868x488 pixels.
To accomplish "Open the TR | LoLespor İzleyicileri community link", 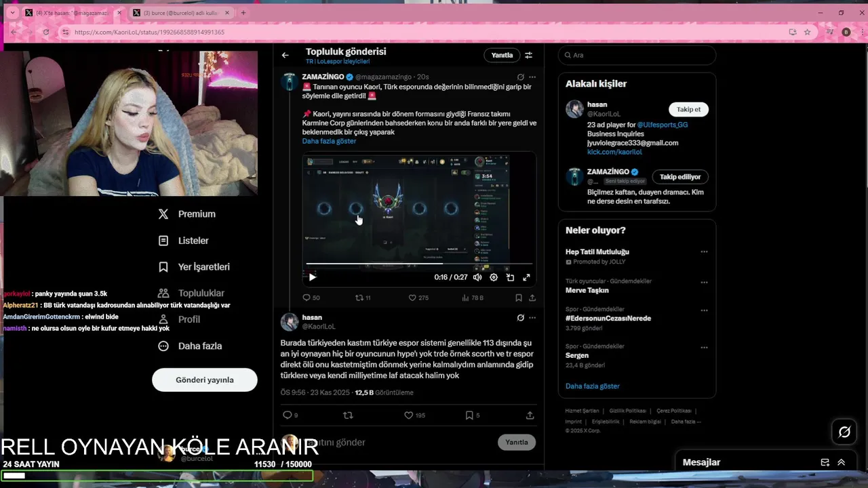I will click(x=338, y=62).
